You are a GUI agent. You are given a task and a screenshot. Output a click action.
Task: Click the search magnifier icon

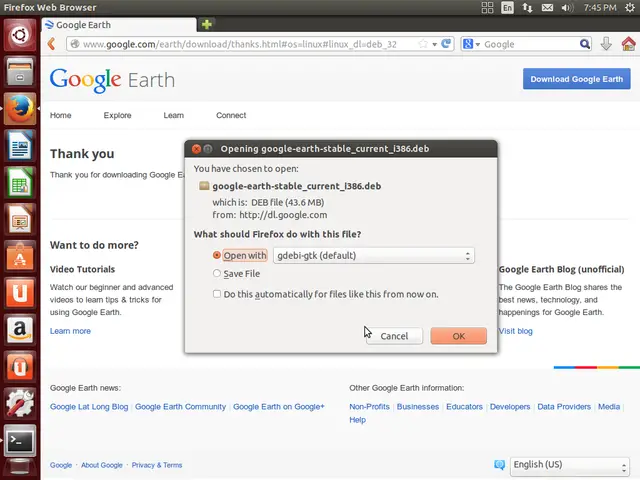coord(584,44)
